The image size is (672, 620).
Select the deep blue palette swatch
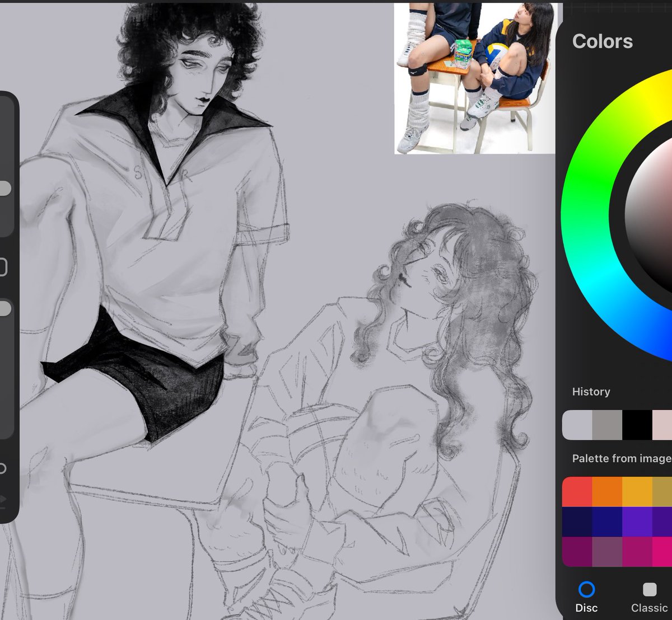pos(607,522)
